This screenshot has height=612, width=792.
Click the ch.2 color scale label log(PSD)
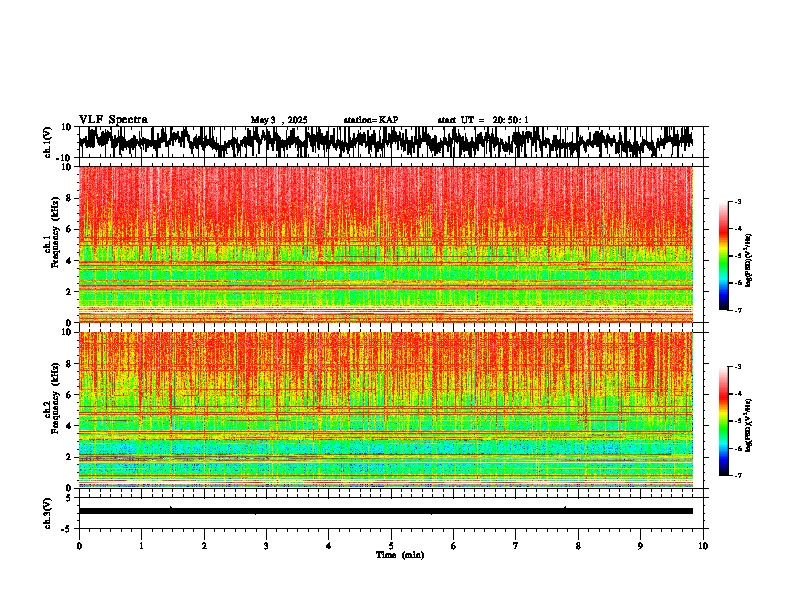click(x=749, y=426)
